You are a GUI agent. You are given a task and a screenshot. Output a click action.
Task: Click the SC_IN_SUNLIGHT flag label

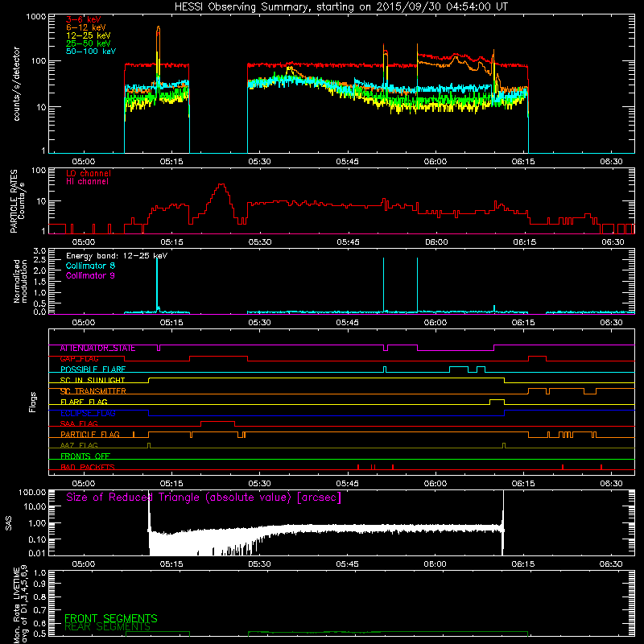[x=93, y=381]
